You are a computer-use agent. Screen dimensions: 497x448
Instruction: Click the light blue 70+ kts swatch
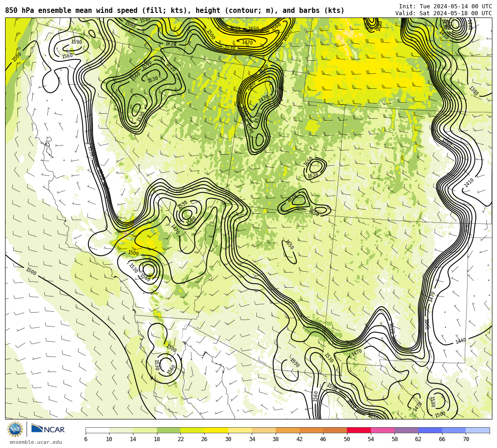(x=478, y=430)
